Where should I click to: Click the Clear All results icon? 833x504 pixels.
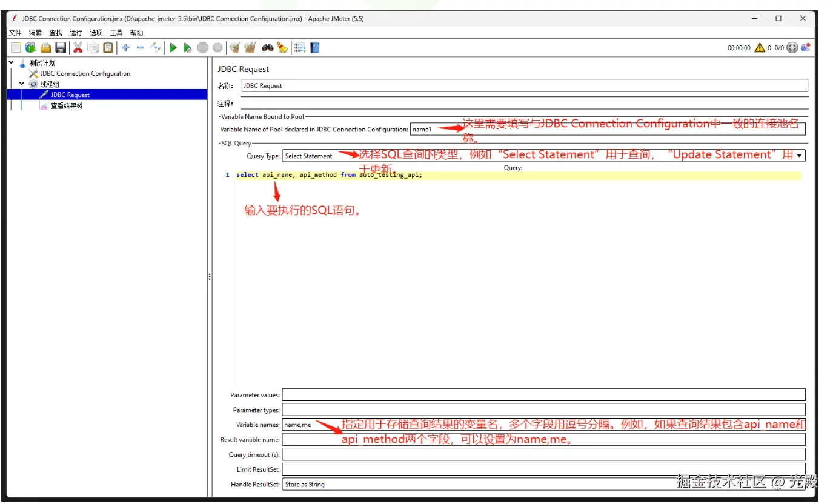250,47
